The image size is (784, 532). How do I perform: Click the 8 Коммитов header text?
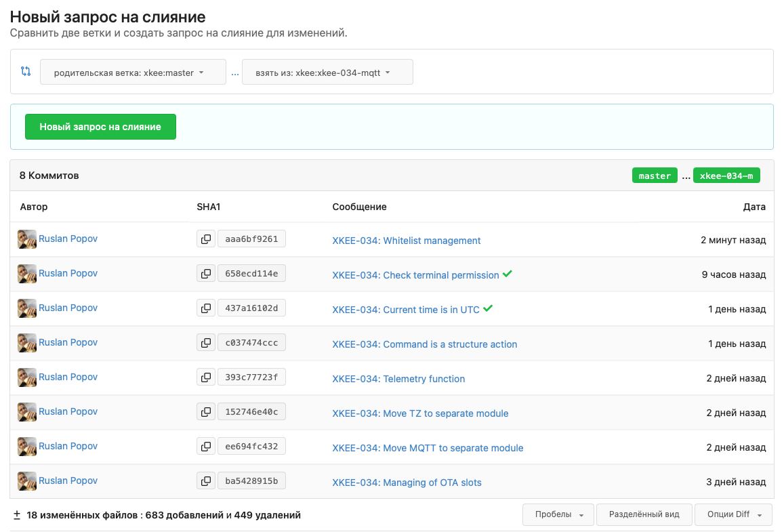coord(49,176)
